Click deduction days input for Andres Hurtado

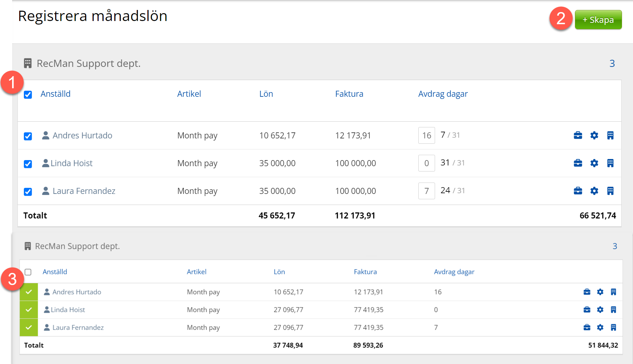(x=426, y=136)
